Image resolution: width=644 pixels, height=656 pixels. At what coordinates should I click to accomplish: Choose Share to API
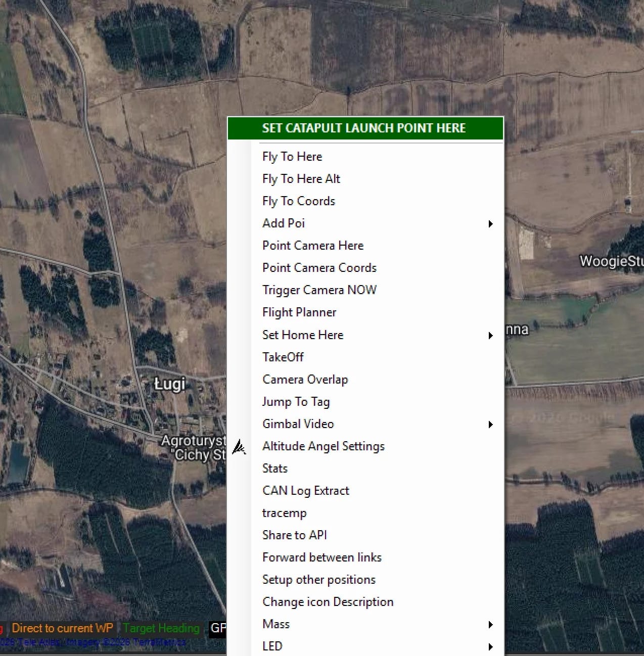click(x=365, y=535)
